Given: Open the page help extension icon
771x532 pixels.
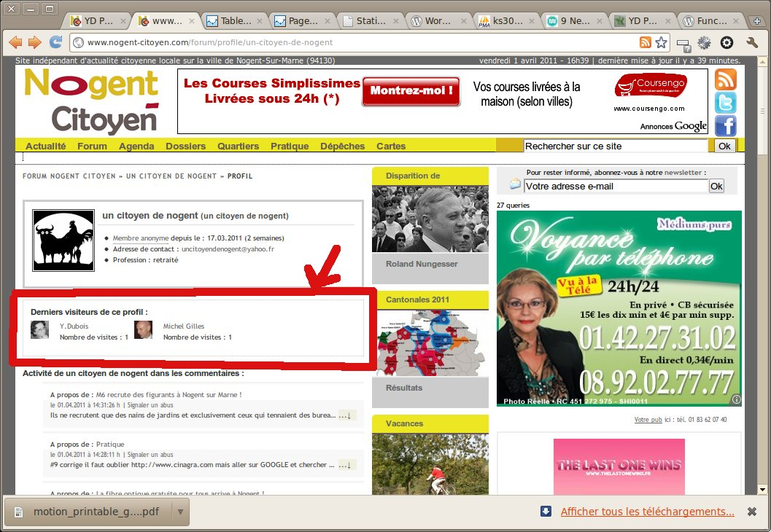Looking at the screenshot, I should point(683,44).
